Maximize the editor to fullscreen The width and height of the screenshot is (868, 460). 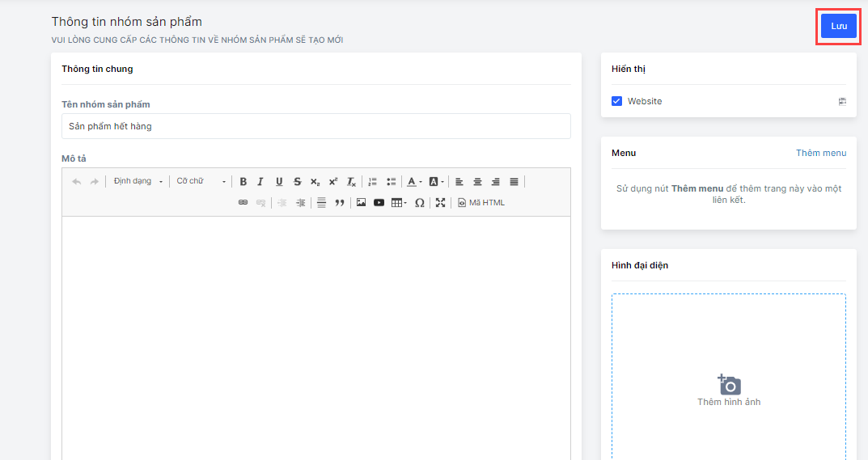[440, 203]
